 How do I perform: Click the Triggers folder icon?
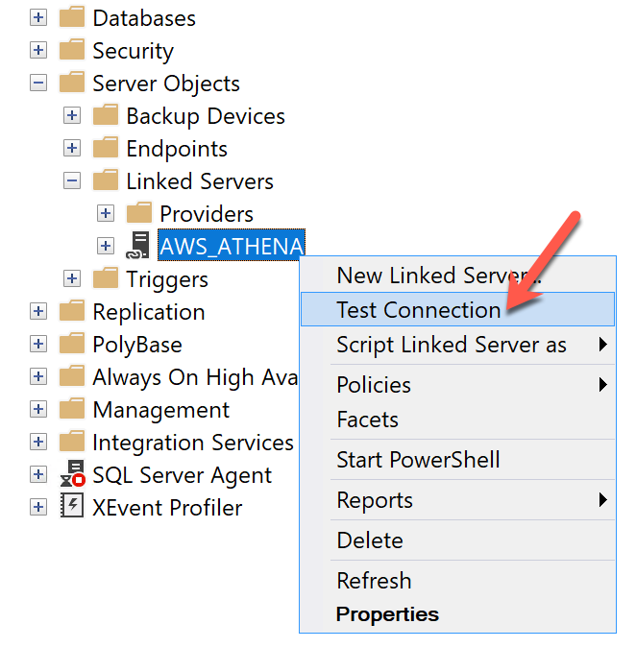tap(106, 278)
